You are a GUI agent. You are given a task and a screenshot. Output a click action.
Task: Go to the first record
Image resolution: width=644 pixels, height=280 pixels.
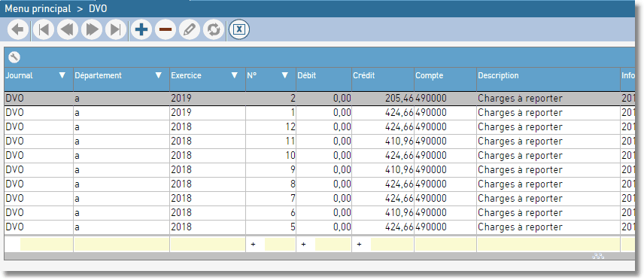(x=43, y=29)
